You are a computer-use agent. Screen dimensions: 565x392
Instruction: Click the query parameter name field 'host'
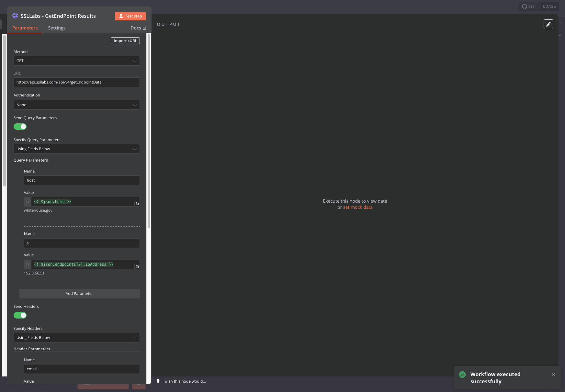[x=82, y=180]
